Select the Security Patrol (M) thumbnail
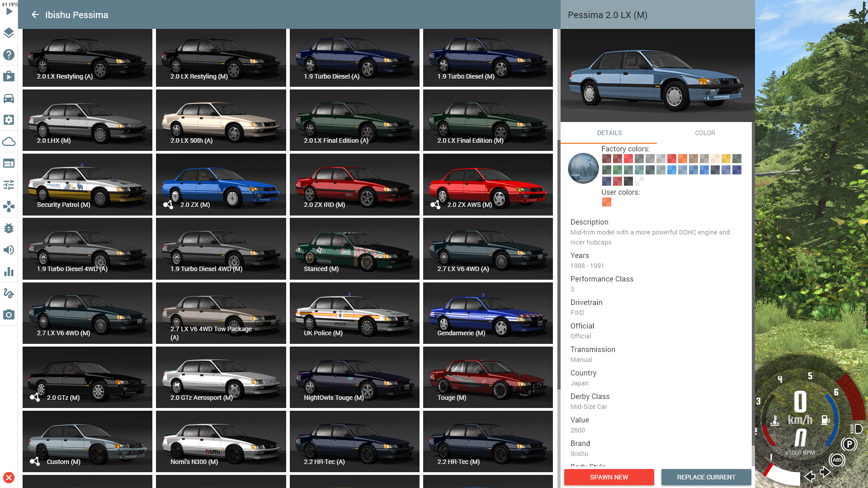Image resolution: width=868 pixels, height=488 pixels. [x=87, y=184]
